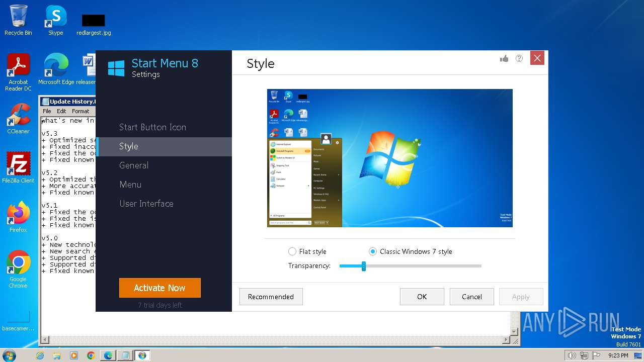The width and height of the screenshot is (644, 362).
Task: Click the taskbar clock showing 9:23 PM
Action: [618, 355]
